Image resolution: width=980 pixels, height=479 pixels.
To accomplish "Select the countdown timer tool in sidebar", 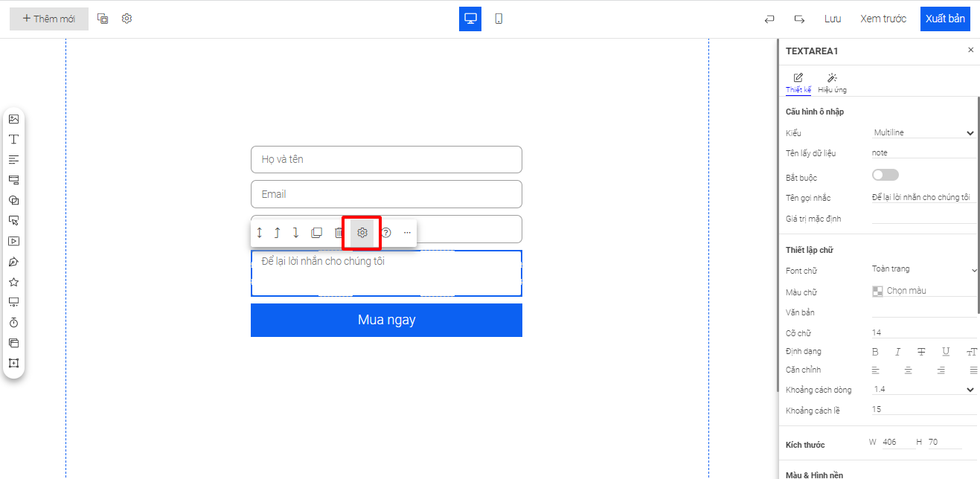I will point(13,323).
